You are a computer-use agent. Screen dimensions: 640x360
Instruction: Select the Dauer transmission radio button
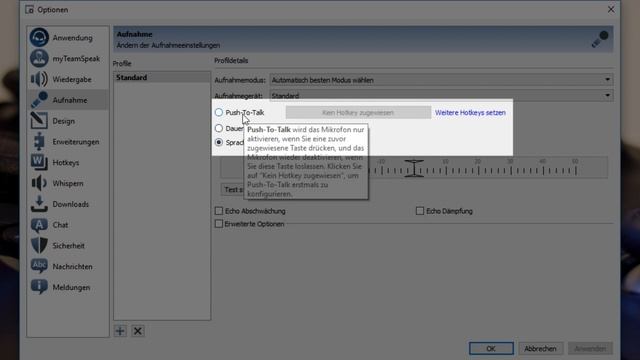(x=219, y=128)
